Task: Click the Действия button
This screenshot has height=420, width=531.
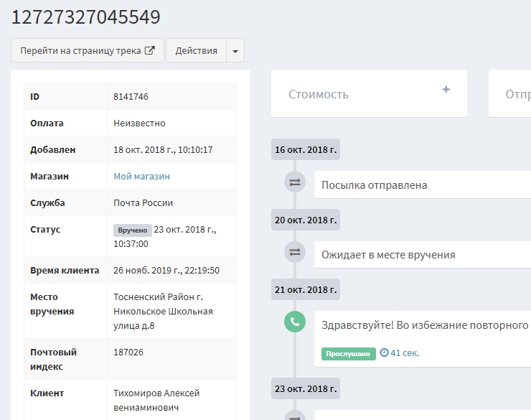Action: [196, 51]
